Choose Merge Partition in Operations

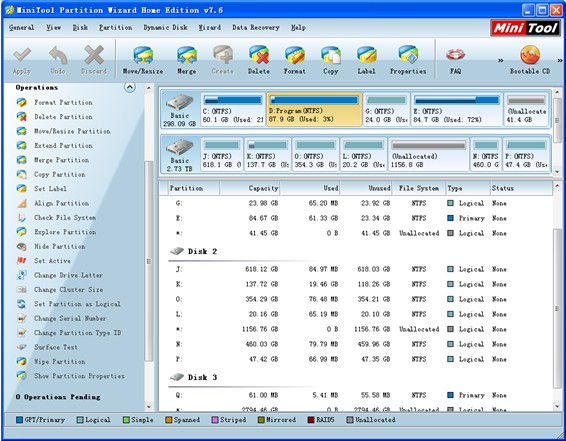click(x=53, y=160)
